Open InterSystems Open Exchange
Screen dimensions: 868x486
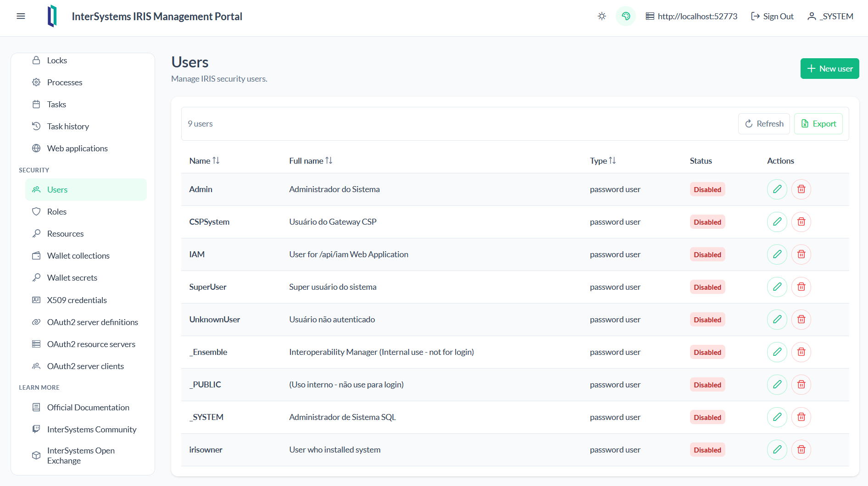[86, 456]
